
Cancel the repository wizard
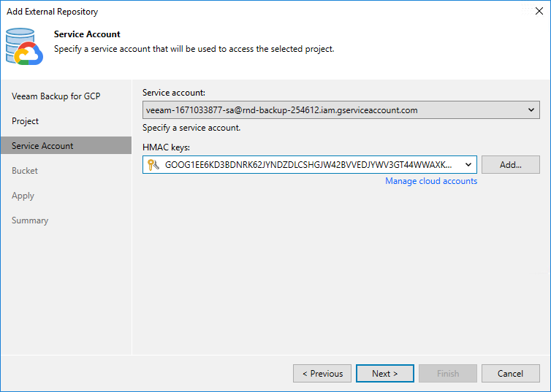pyautogui.click(x=510, y=374)
